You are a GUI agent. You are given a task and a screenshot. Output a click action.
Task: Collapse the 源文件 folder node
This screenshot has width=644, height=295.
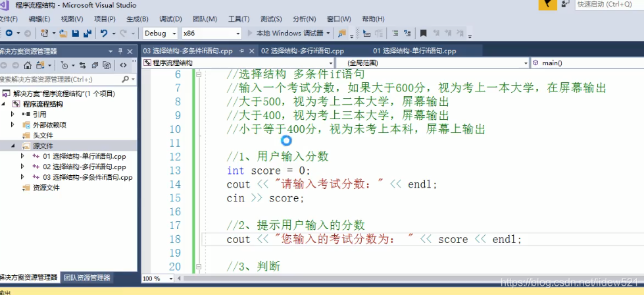pos(12,146)
